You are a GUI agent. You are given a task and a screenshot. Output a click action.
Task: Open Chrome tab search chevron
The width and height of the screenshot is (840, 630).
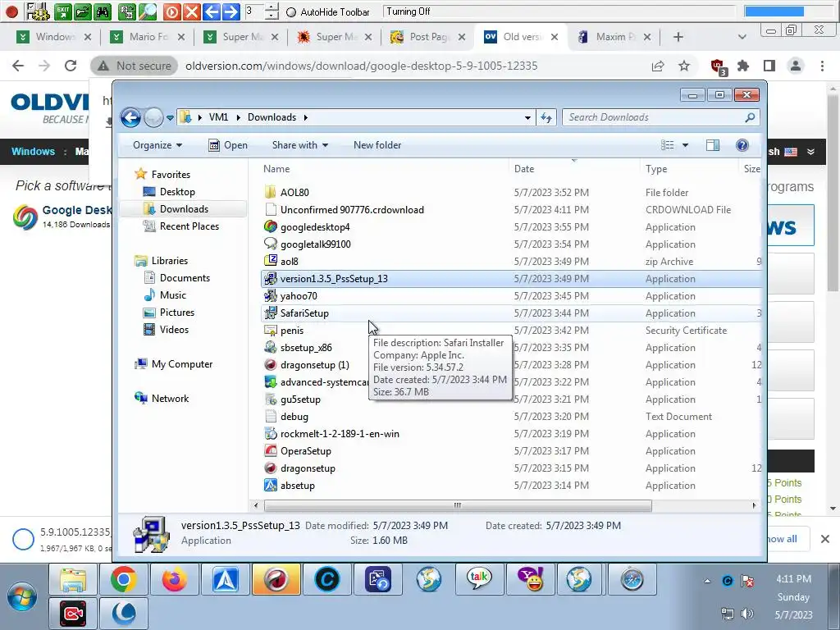tap(742, 37)
